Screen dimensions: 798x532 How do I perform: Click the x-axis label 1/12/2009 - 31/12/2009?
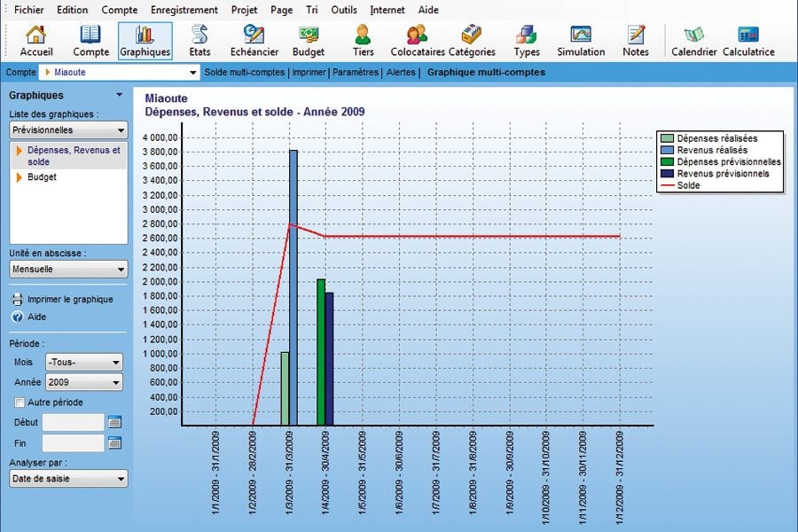620,478
